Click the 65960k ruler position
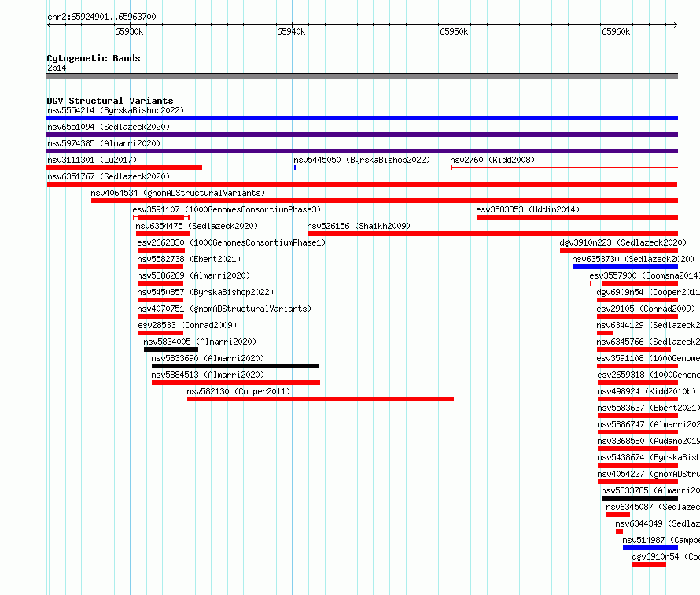Viewport: 700px width, 595px height. (616, 31)
